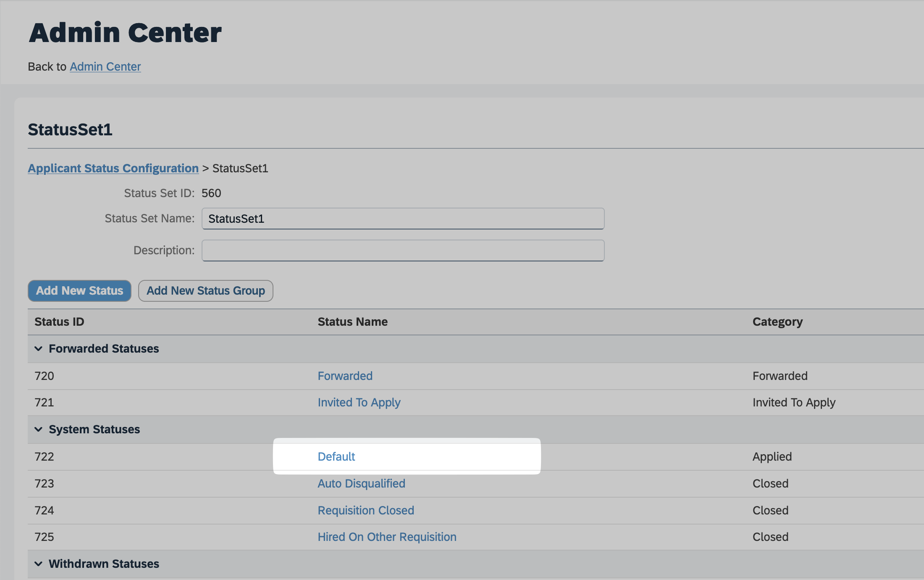Click the Add New Status button
The image size is (924, 580).
(79, 290)
